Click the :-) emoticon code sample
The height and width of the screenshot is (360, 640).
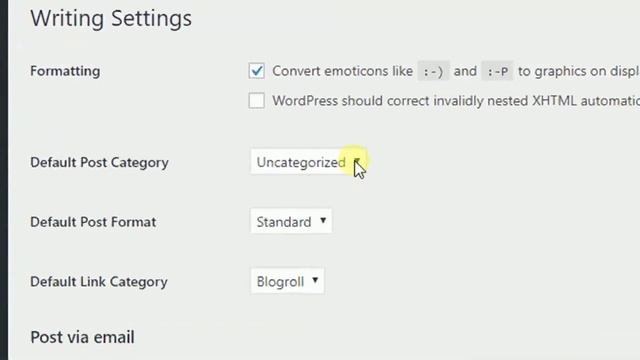(433, 71)
